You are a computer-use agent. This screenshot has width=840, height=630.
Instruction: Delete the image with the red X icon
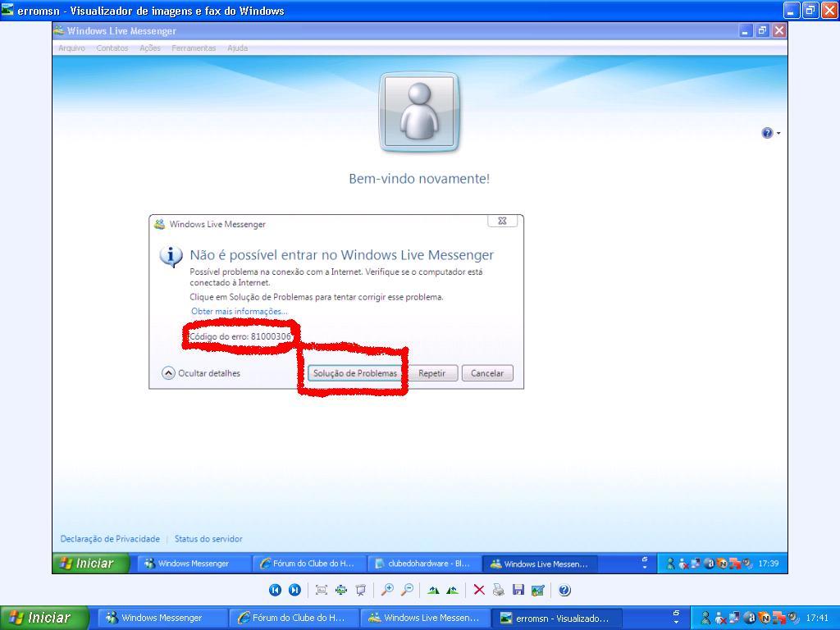click(479, 590)
